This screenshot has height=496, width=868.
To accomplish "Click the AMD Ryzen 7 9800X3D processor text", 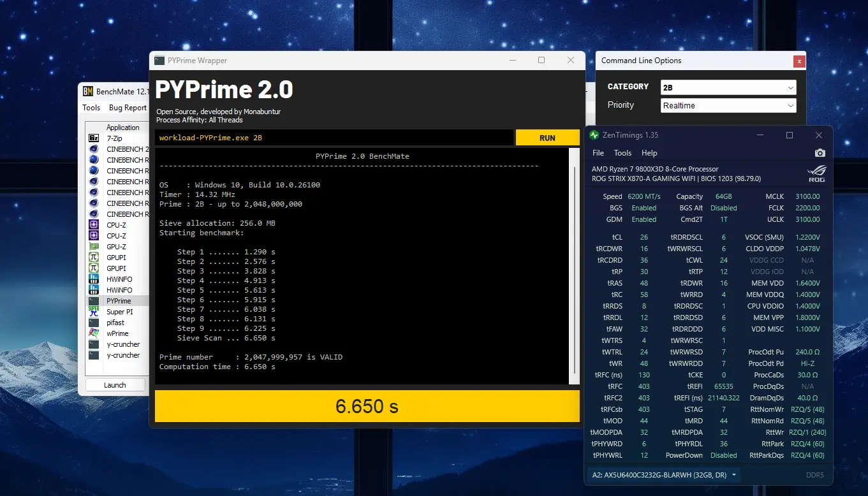I will [655, 169].
